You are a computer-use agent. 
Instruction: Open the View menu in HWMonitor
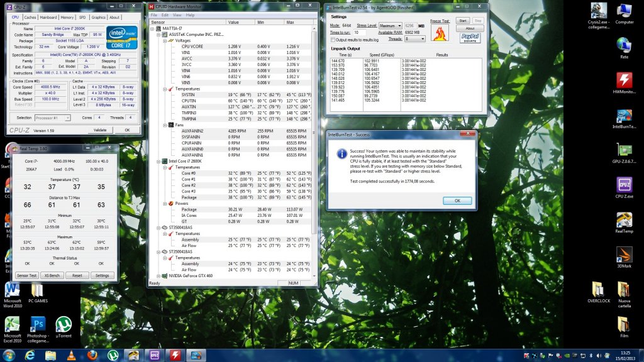(177, 15)
